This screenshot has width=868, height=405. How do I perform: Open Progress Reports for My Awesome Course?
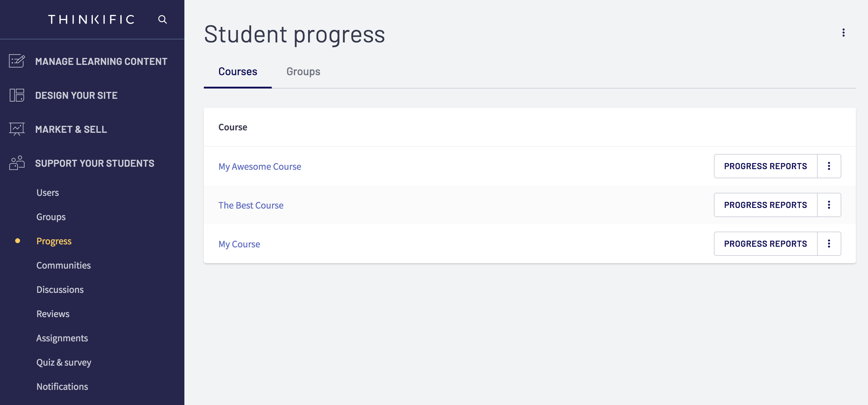765,166
